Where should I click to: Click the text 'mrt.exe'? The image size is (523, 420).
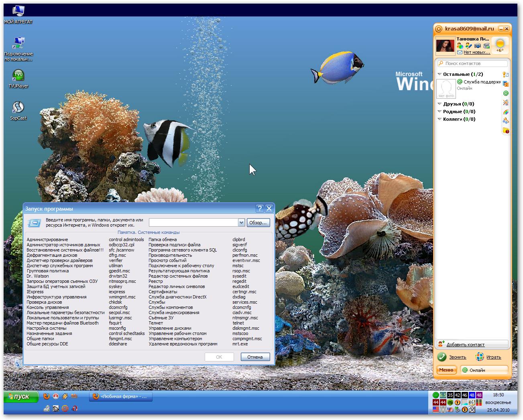tap(240, 344)
